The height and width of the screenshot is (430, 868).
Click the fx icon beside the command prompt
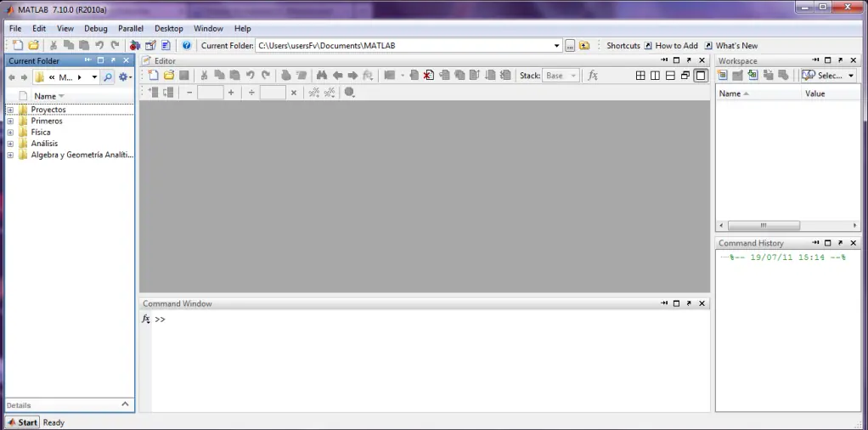click(145, 320)
